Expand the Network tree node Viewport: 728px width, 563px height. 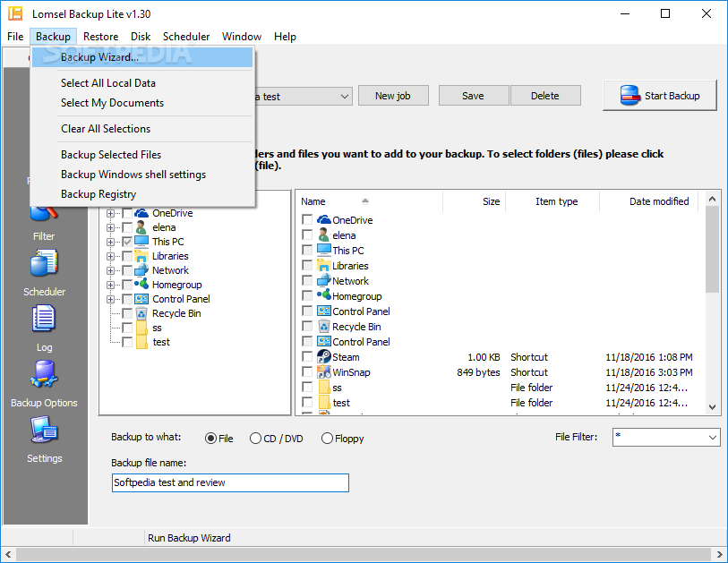[x=110, y=270]
